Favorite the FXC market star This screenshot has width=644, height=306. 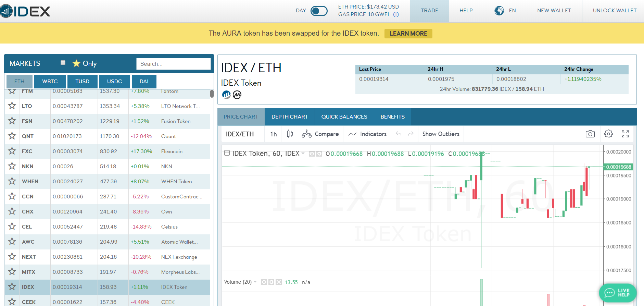pos(12,151)
